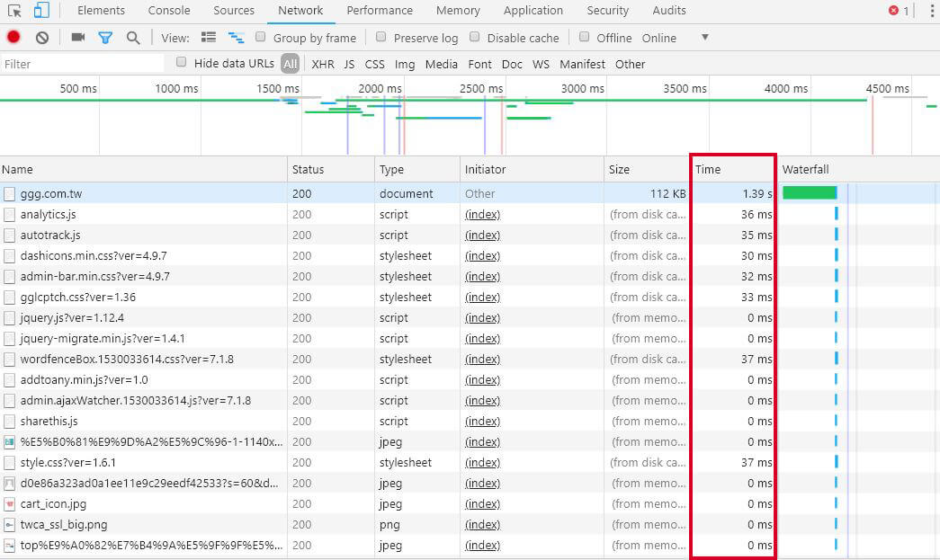Select the dashicons.min.css?ver=4.9.7 request
940x560 pixels.
pyautogui.click(x=470, y=256)
